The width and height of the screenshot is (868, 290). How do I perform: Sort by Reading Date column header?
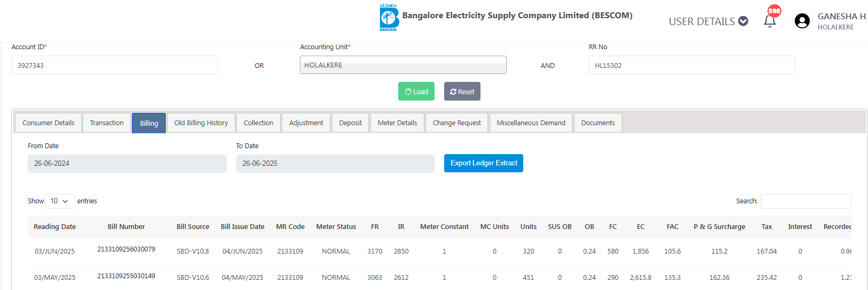click(x=55, y=227)
